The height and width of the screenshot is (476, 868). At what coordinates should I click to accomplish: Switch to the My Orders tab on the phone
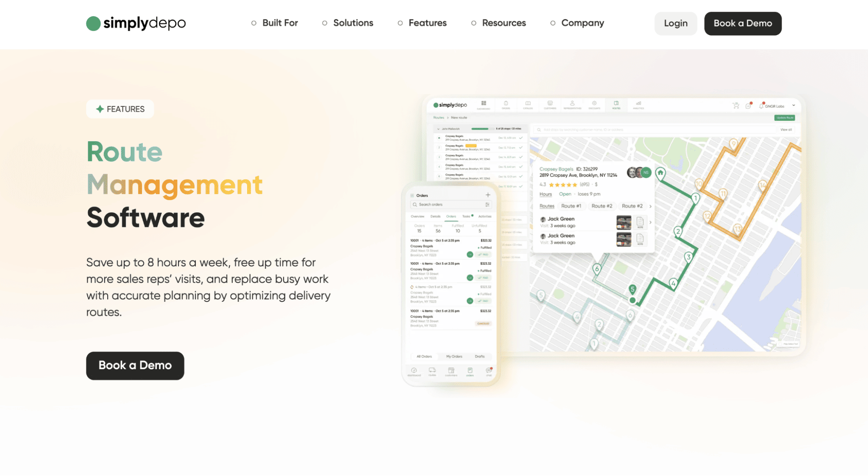coord(454,356)
